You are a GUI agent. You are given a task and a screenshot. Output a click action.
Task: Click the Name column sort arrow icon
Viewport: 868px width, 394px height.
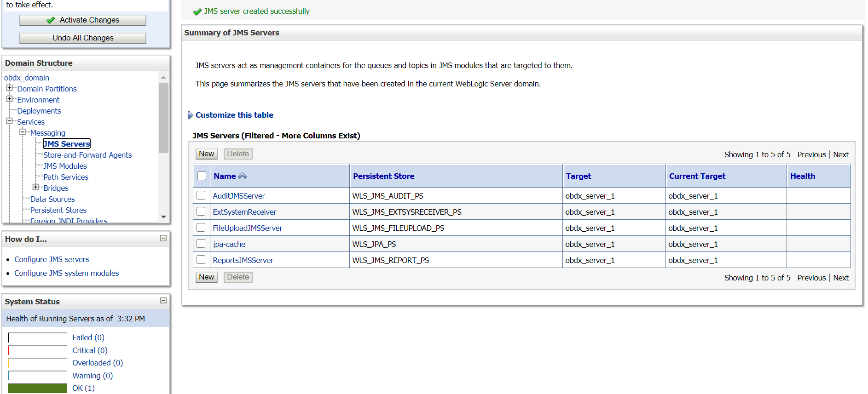click(x=242, y=176)
